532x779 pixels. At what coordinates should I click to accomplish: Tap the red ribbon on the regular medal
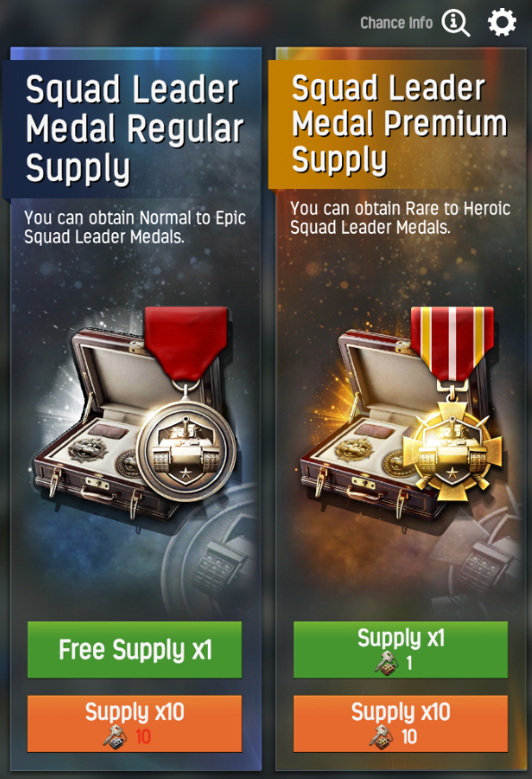point(185,344)
